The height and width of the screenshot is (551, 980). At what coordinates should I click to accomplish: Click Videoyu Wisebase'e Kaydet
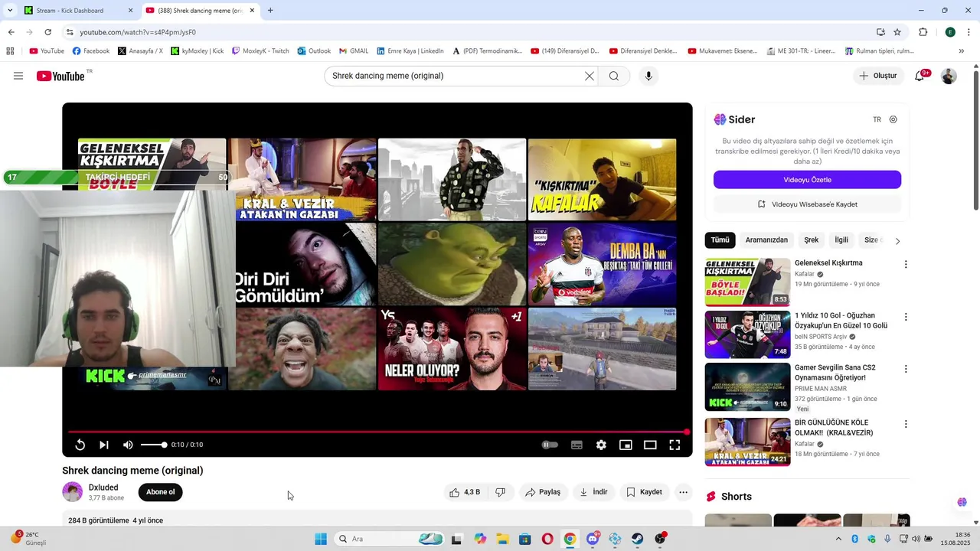[x=807, y=204]
